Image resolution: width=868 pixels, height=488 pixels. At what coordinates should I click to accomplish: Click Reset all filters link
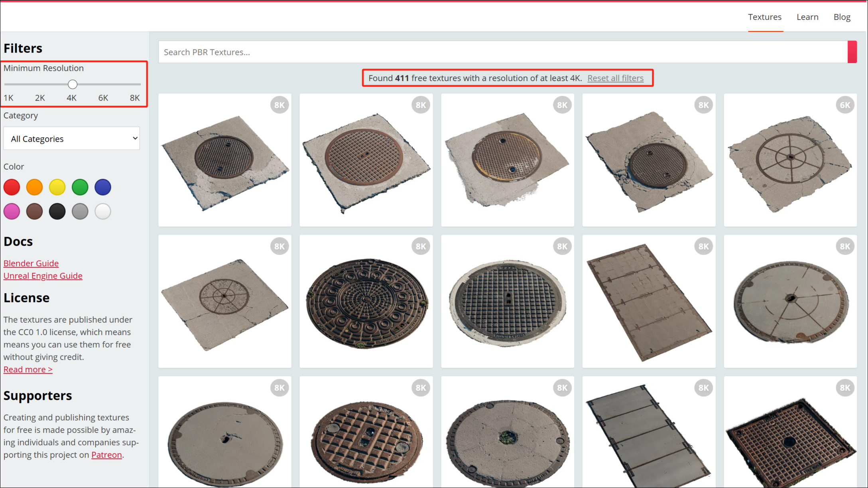pos(615,78)
